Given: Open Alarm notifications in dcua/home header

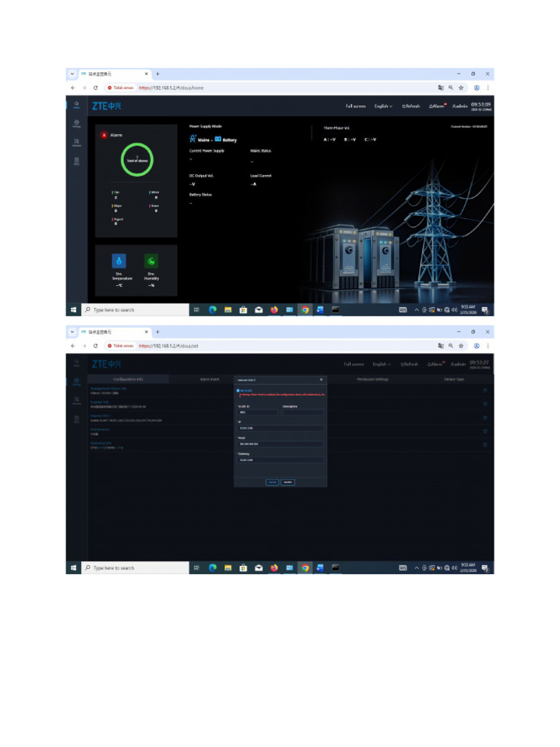Looking at the screenshot, I should [x=437, y=107].
